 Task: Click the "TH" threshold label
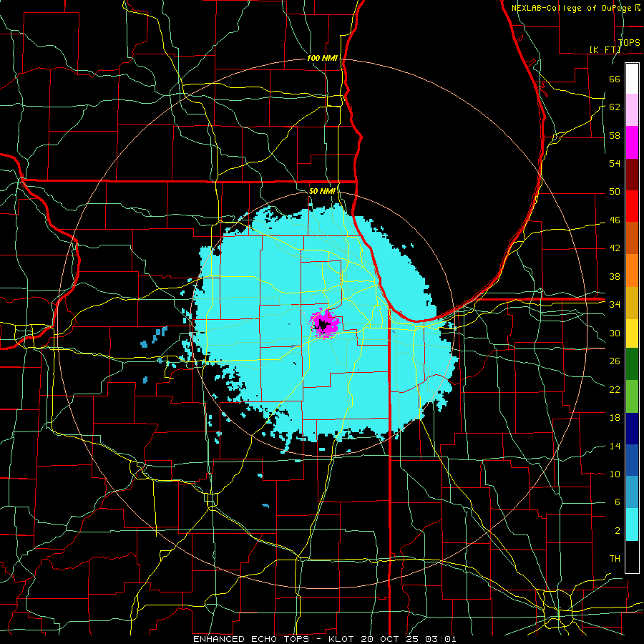click(x=615, y=559)
